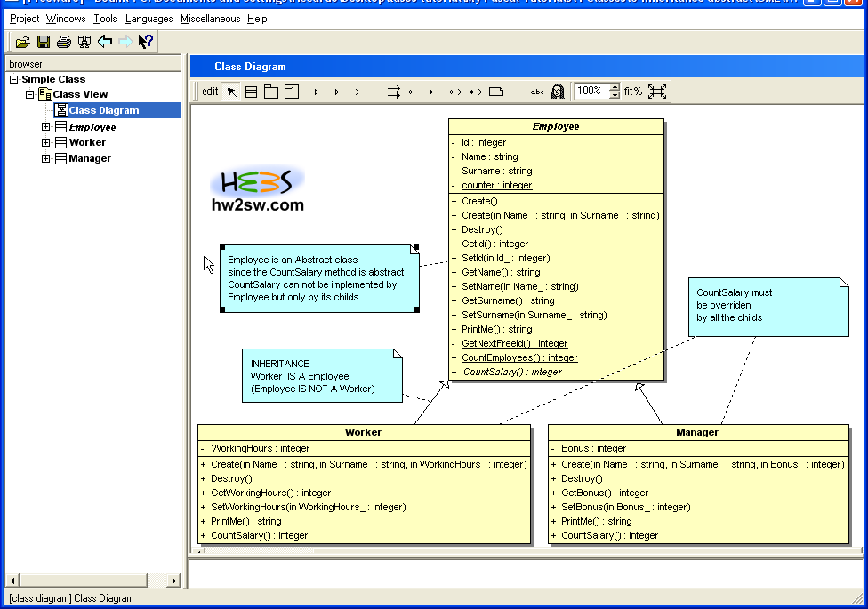Select the filled diamond composition tool

435,92
